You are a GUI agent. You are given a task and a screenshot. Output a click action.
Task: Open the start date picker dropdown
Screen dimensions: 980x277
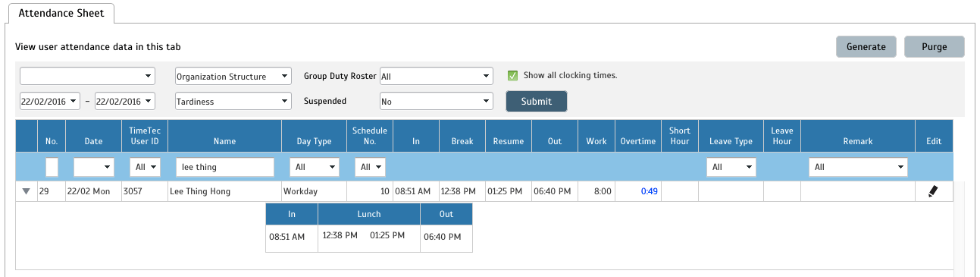pyautogui.click(x=49, y=101)
